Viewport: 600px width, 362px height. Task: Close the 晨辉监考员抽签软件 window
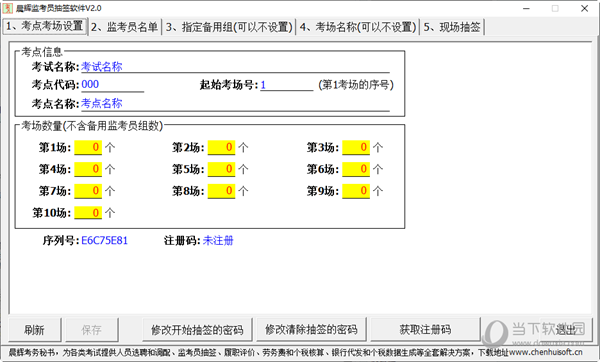[x=584, y=8]
